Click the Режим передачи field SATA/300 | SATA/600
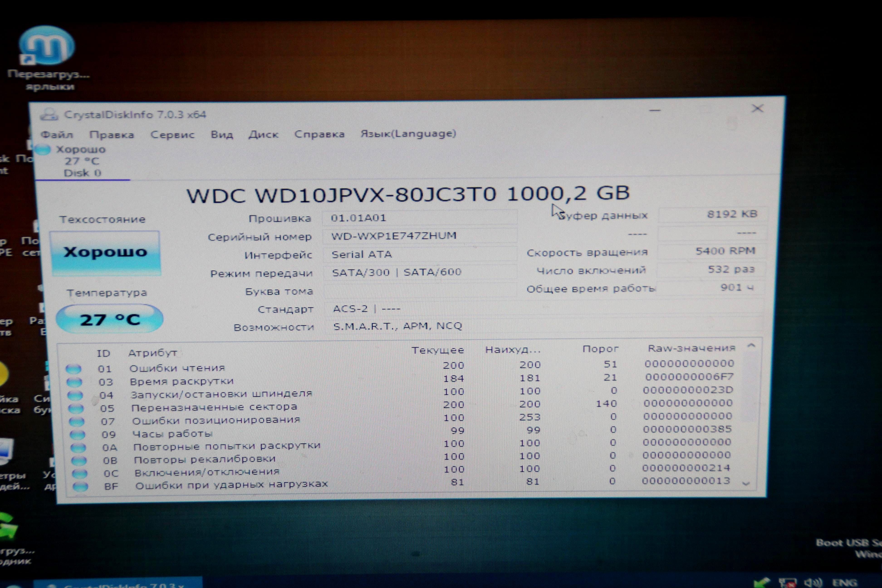 421,272
